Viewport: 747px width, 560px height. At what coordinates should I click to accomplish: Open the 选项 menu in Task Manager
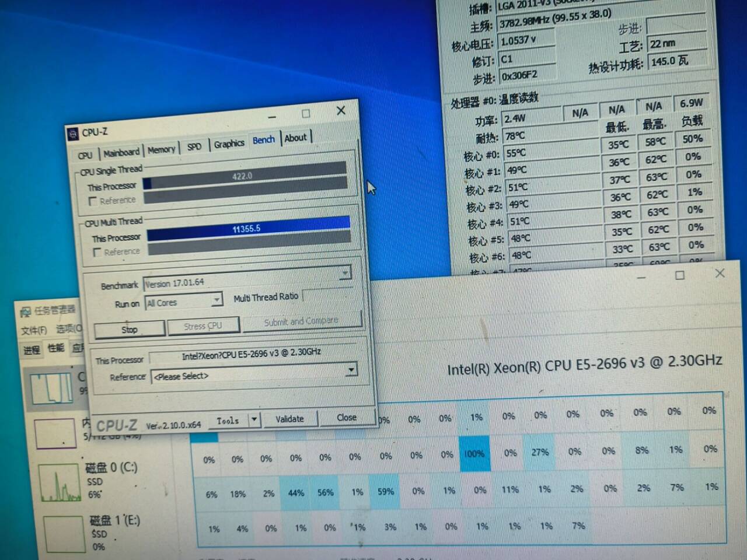[69, 329]
